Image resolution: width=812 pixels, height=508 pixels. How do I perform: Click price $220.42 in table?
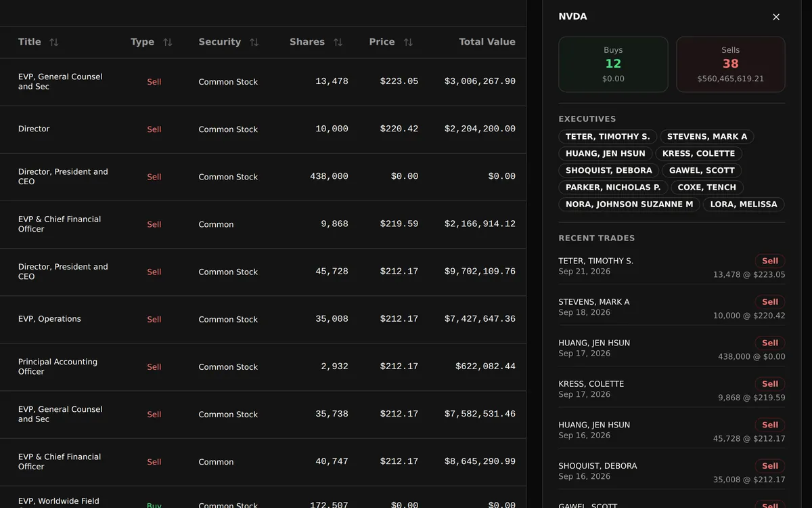coord(399,129)
